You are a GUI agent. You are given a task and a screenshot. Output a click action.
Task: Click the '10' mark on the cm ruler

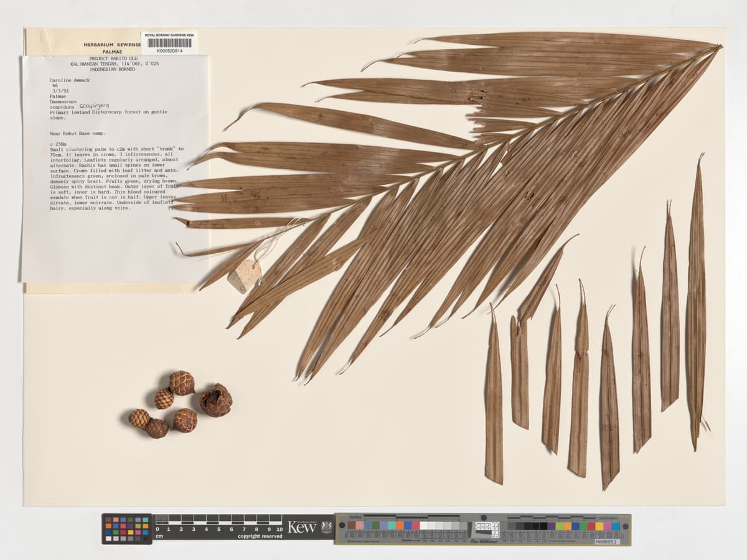[x=280, y=529]
